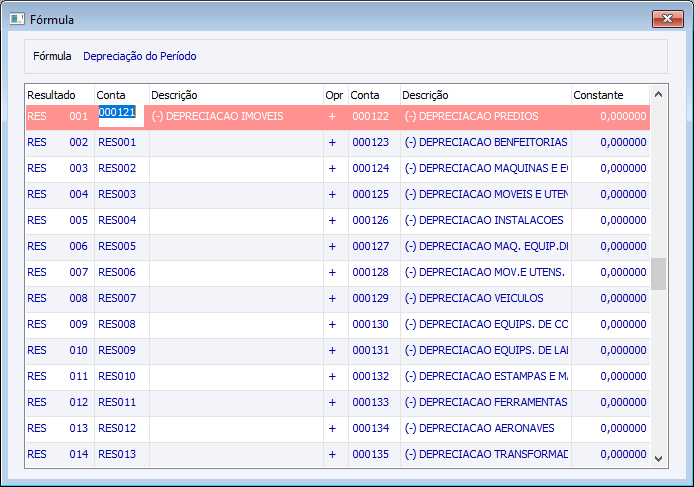
Task: Select the 000127 account cell
Action: [x=374, y=247]
